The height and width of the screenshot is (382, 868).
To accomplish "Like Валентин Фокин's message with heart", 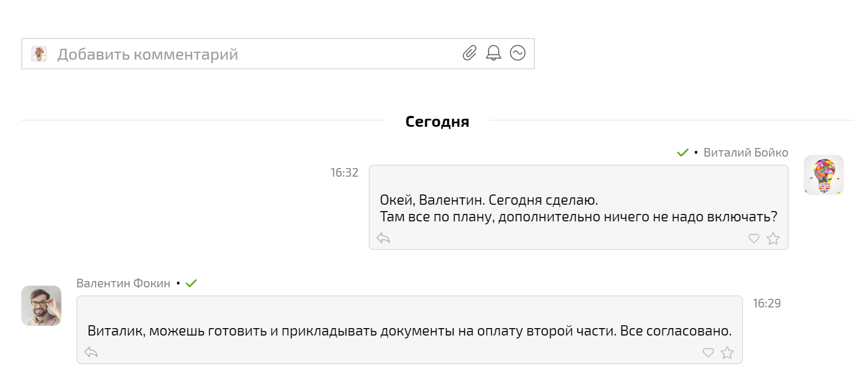I will pos(708,353).
